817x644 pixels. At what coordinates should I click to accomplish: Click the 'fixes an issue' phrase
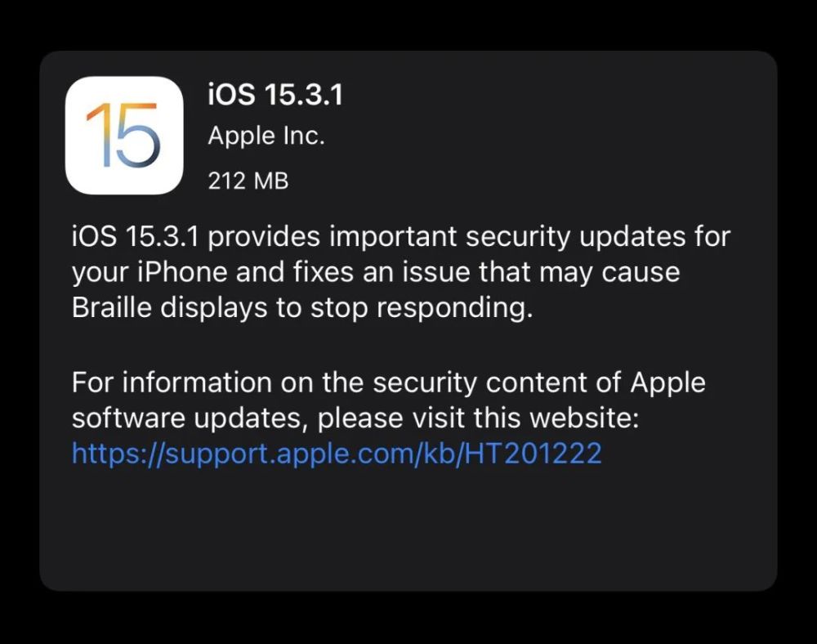(x=382, y=272)
